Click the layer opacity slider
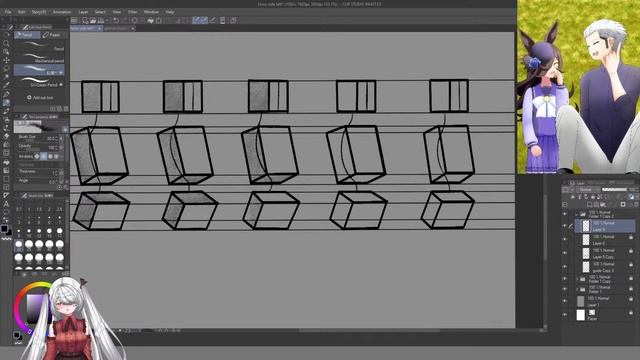This screenshot has width=640, height=360. [x=614, y=189]
